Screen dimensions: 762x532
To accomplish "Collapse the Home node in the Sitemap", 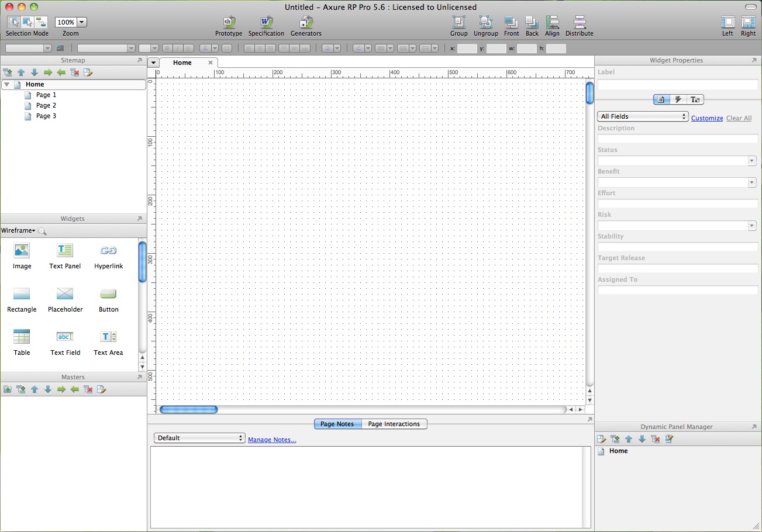I will [x=7, y=84].
